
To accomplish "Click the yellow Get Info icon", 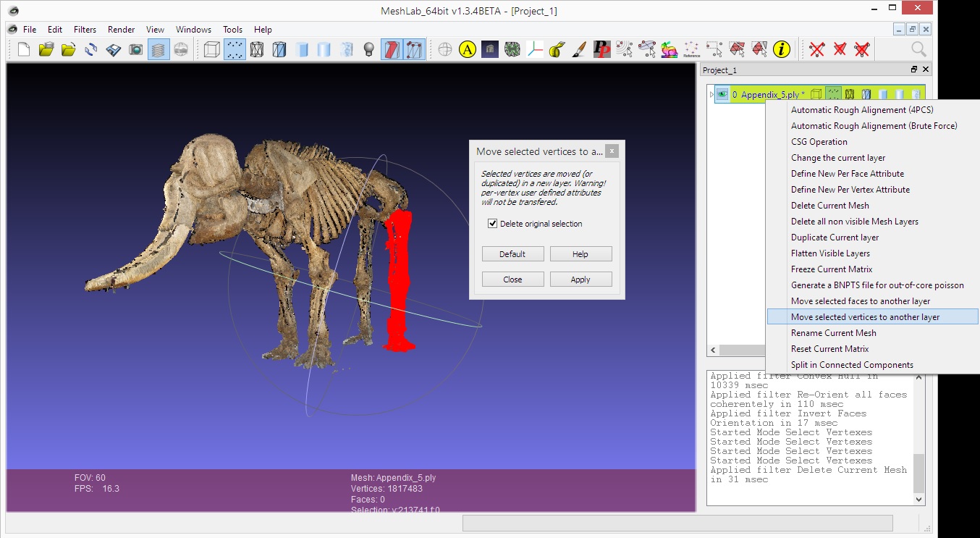I will 781,50.
